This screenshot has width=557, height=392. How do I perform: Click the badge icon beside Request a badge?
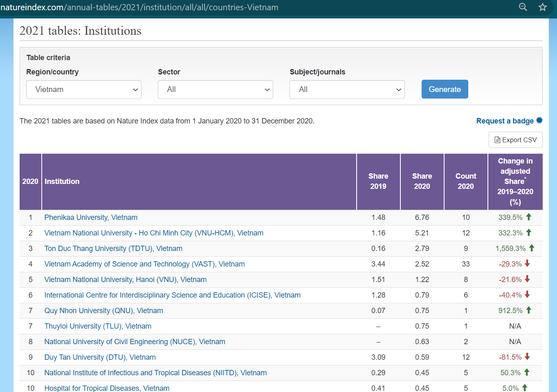(539, 120)
